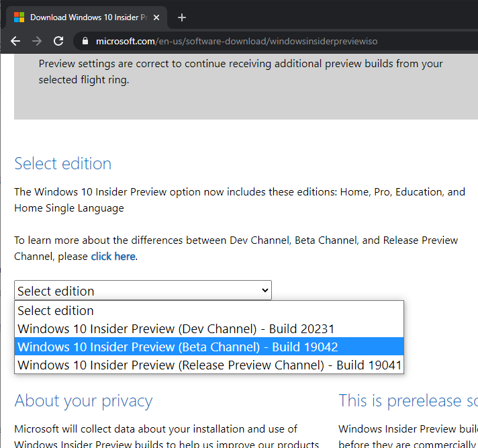478x448 pixels.
Task: Open a new browser tab
Action: [182, 17]
